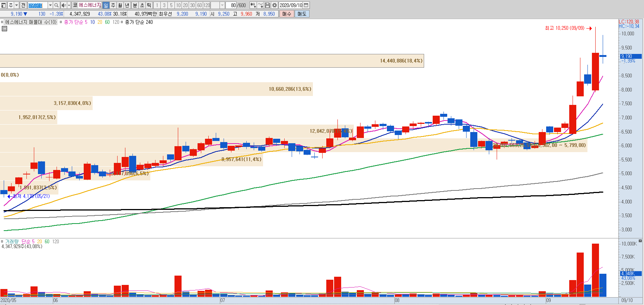Click the gray 120 moving-average legend
Screen dimensions: 644x305
[116, 22]
